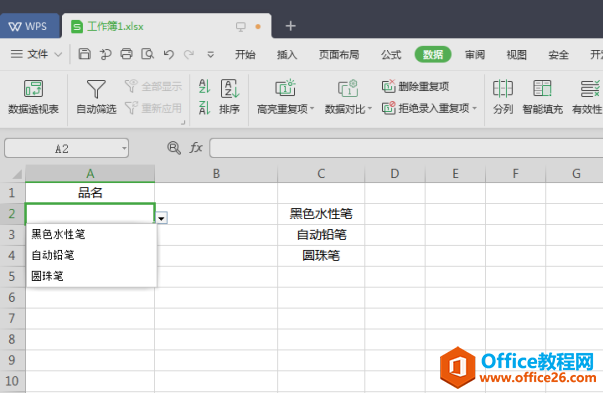603x395 pixels.
Task: Open the 安全 ribbon tab
Action: [558, 55]
